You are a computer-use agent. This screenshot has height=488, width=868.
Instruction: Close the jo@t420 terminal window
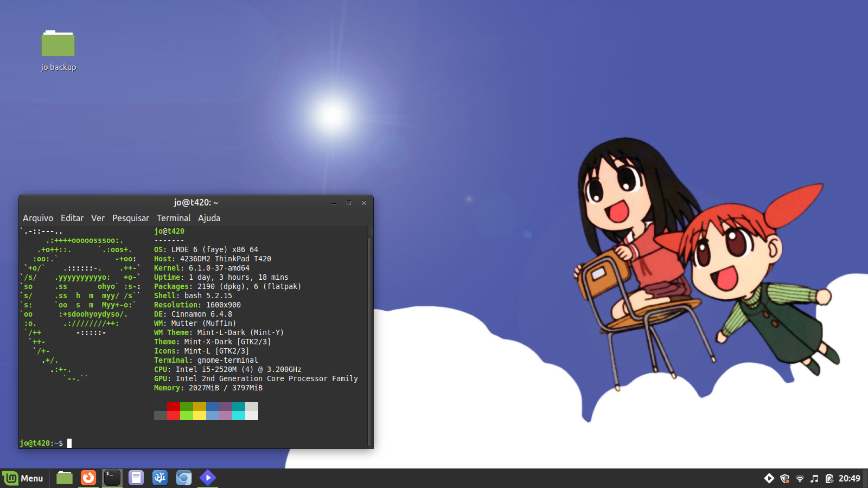click(x=364, y=203)
